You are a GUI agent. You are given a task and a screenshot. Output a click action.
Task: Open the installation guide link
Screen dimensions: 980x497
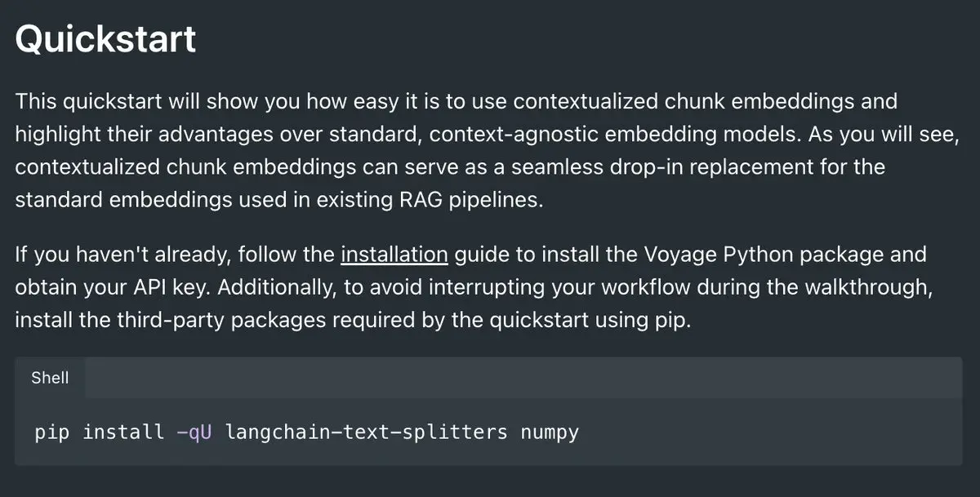click(394, 255)
